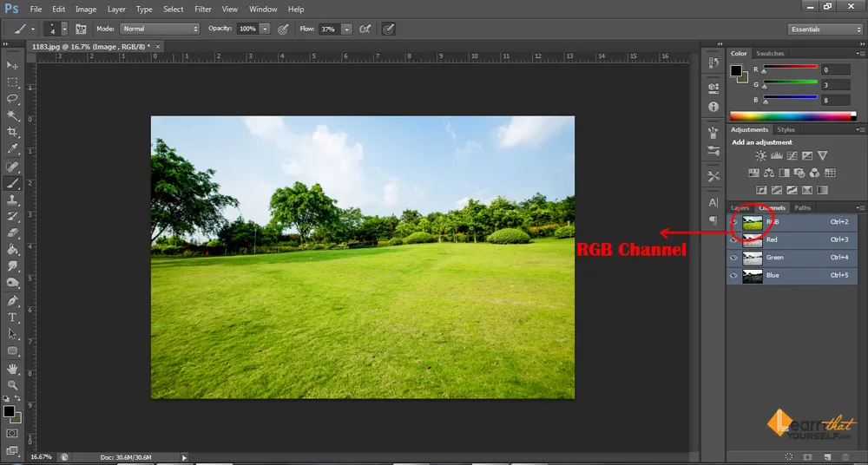Screen dimensions: 868x465
Task: Switch to the Swatches tab
Action: [770, 54]
